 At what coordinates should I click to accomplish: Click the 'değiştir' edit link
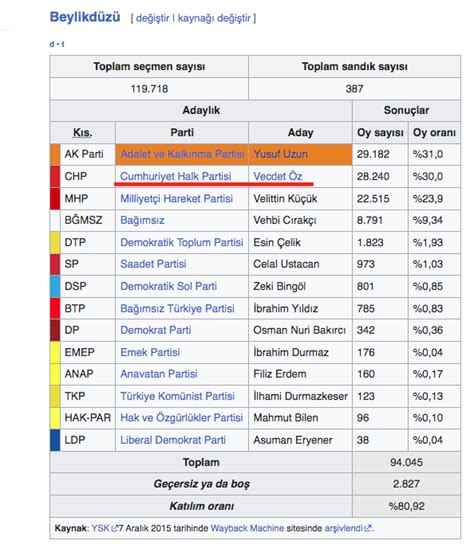pos(153,18)
